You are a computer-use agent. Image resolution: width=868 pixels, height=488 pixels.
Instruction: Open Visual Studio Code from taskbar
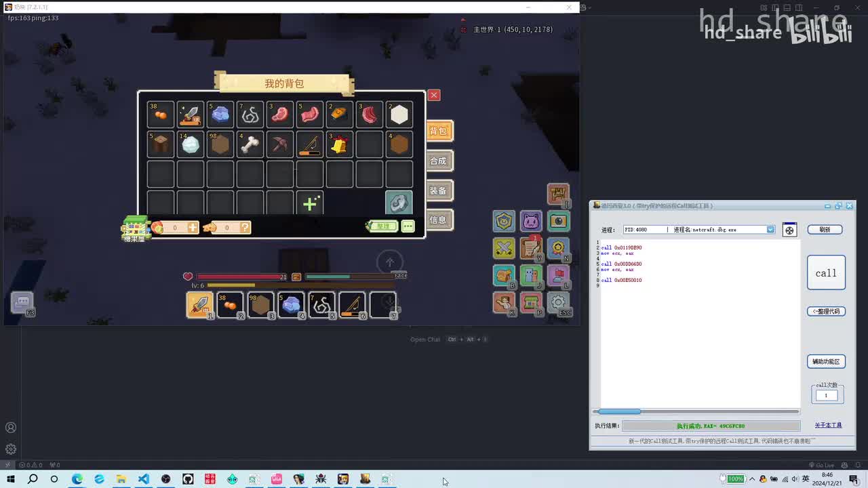pyautogui.click(x=144, y=479)
